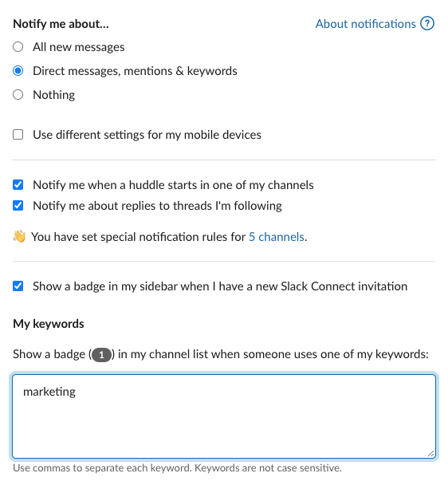Select Direct messages, mentions & keywords radio
Viewport: 448px width, 485px height.
pos(18,71)
